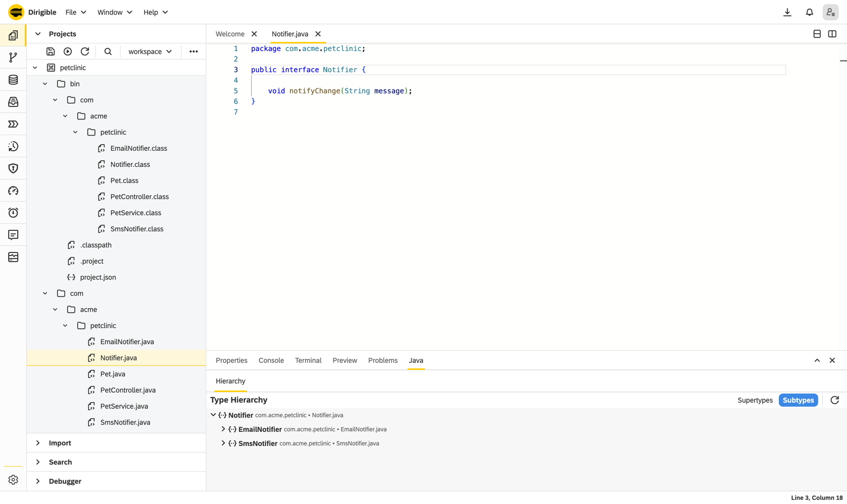Screen dimensions: 847x504
Task: Open the server panel icon in sidebar
Action: click(x=13, y=257)
